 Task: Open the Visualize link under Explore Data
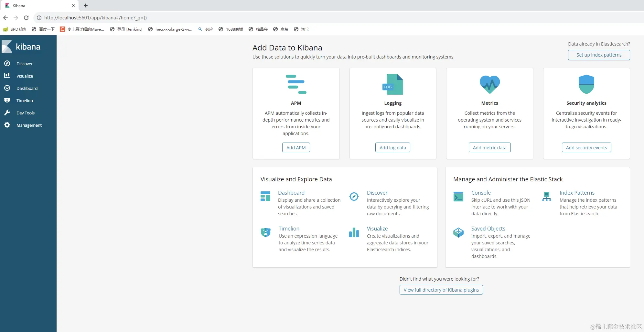pyautogui.click(x=377, y=229)
